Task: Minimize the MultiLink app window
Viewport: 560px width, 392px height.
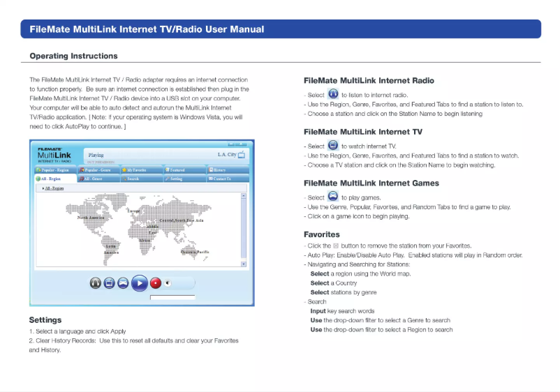Action: [231, 144]
